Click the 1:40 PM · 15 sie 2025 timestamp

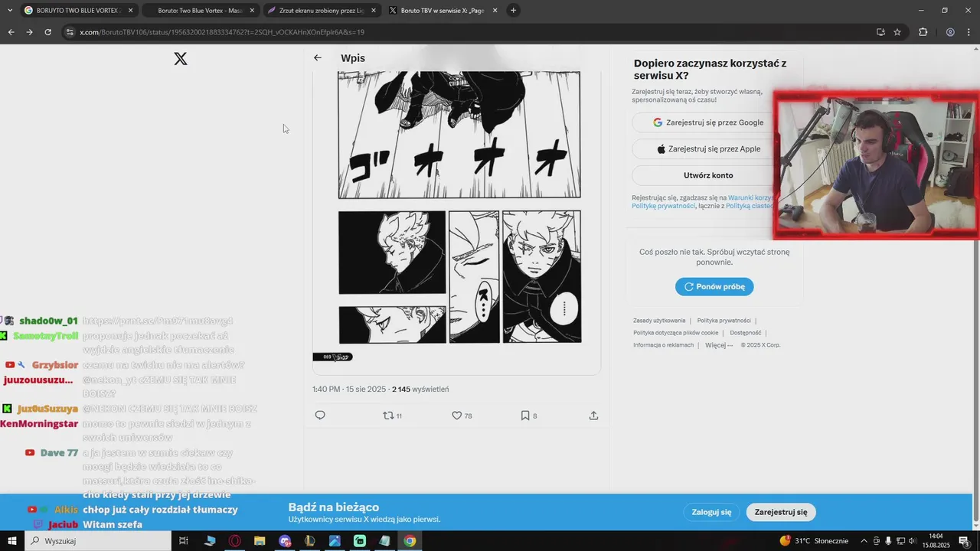[x=349, y=390]
